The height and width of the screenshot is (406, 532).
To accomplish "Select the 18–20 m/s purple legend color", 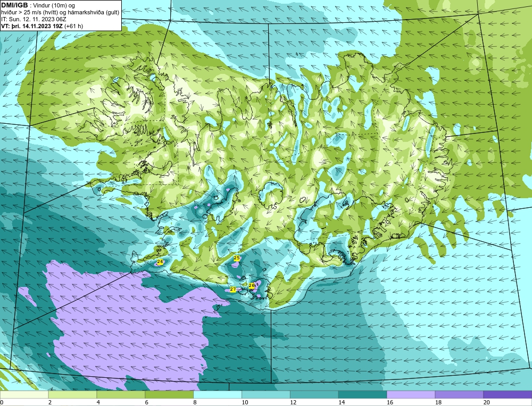I will click(x=460, y=394).
